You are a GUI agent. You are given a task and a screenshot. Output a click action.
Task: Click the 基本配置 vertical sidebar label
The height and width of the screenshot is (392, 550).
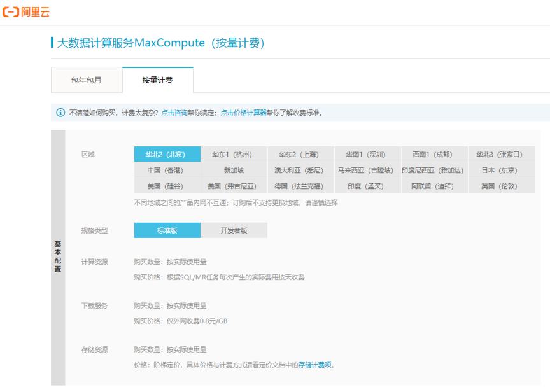(58, 256)
